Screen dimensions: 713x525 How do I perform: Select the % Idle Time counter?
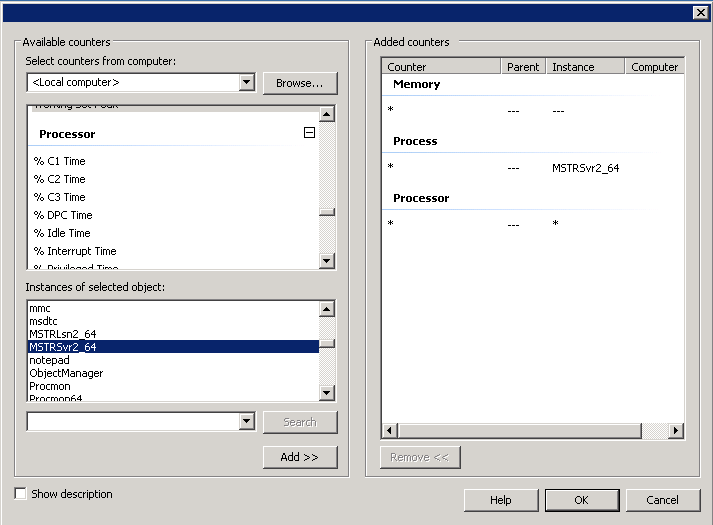[x=62, y=233]
